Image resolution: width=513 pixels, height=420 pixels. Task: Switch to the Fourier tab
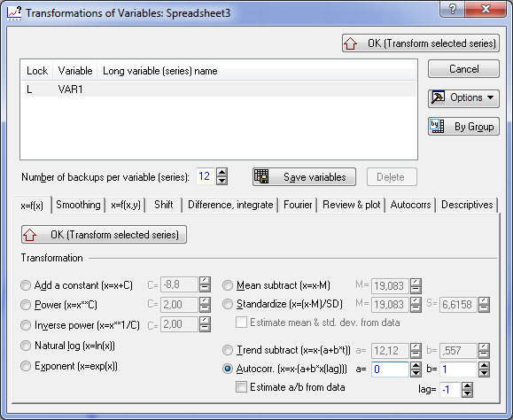click(298, 205)
